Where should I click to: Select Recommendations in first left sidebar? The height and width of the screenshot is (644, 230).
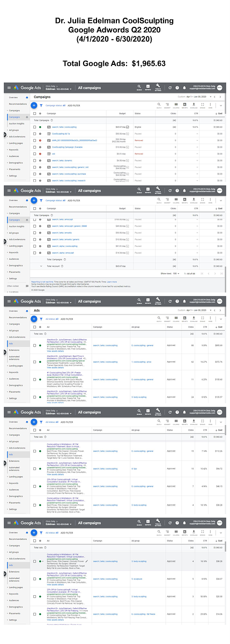tap(18, 104)
